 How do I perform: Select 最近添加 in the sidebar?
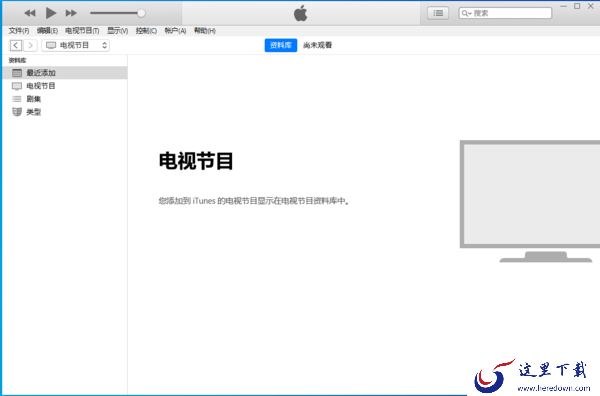point(65,73)
